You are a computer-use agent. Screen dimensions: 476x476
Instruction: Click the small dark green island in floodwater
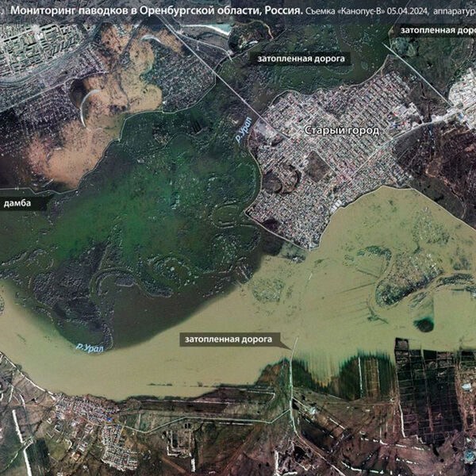(425, 324)
